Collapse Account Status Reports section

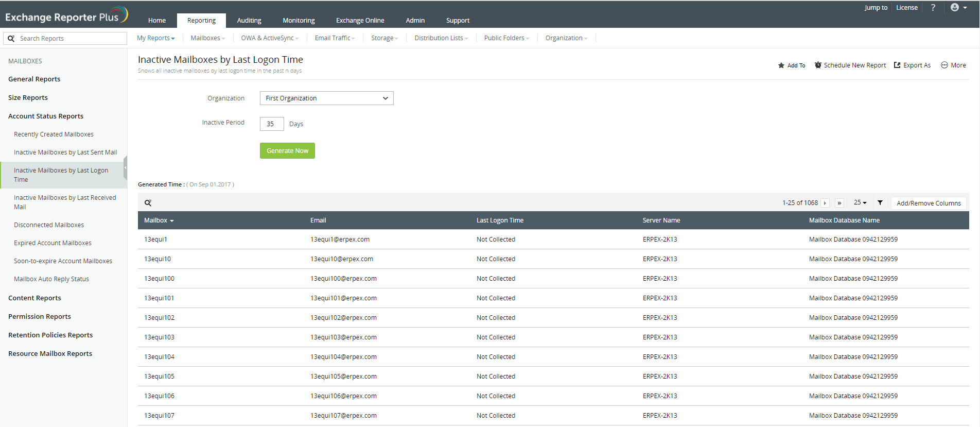[x=46, y=116]
